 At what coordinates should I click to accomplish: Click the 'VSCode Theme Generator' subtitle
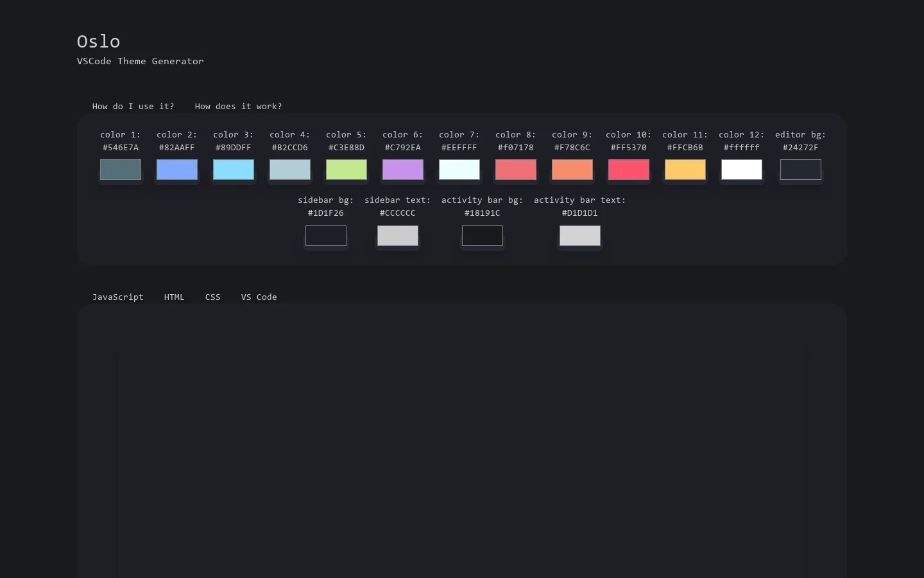pos(141,61)
